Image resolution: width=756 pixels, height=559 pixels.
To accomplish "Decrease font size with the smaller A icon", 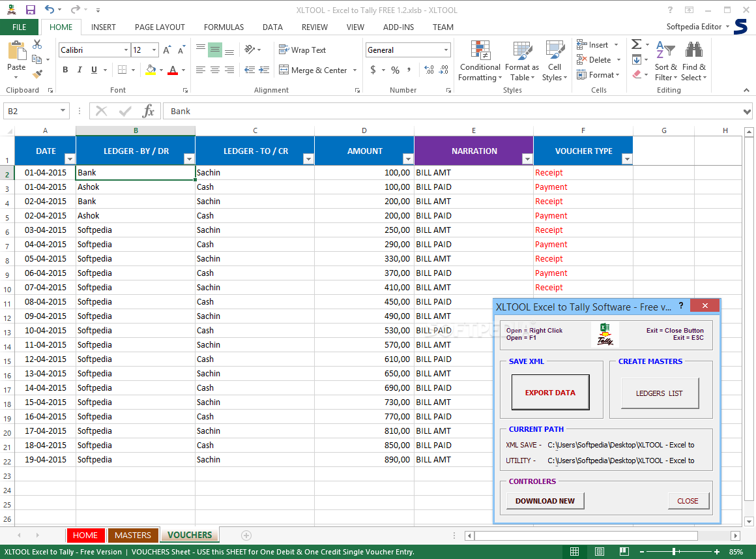I will pos(182,50).
